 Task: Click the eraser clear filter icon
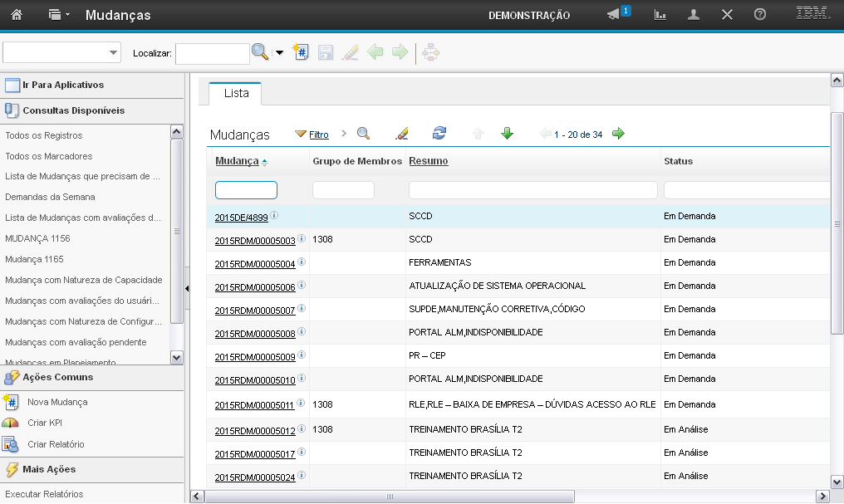(402, 134)
